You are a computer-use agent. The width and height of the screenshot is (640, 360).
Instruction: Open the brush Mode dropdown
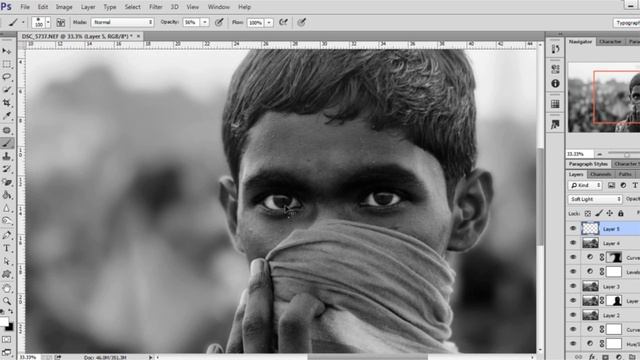point(122,22)
